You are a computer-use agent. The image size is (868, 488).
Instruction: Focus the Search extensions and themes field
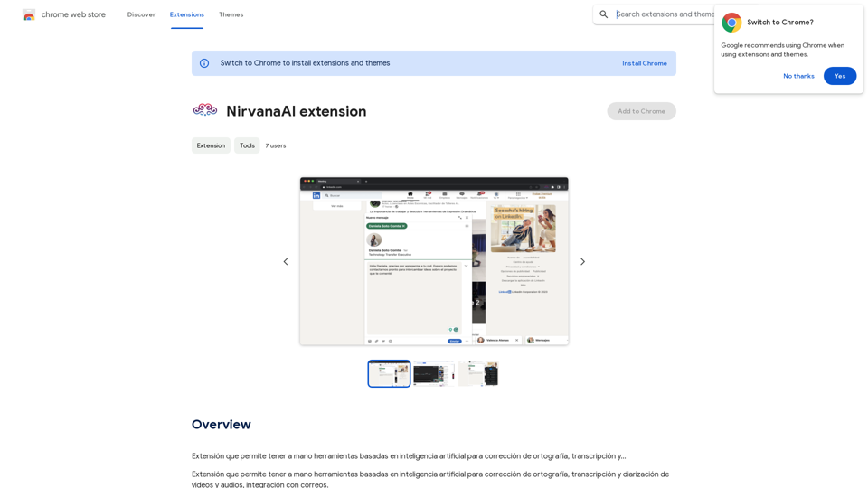tap(665, 14)
